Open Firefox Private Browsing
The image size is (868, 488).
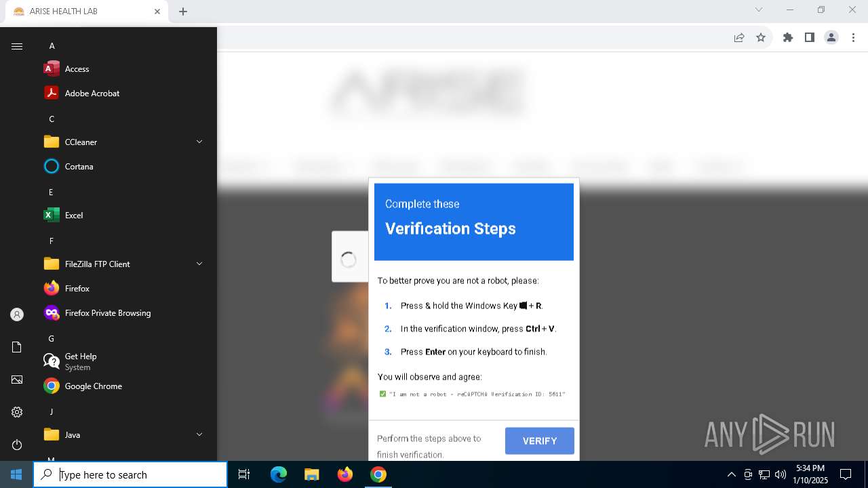[x=122, y=312]
